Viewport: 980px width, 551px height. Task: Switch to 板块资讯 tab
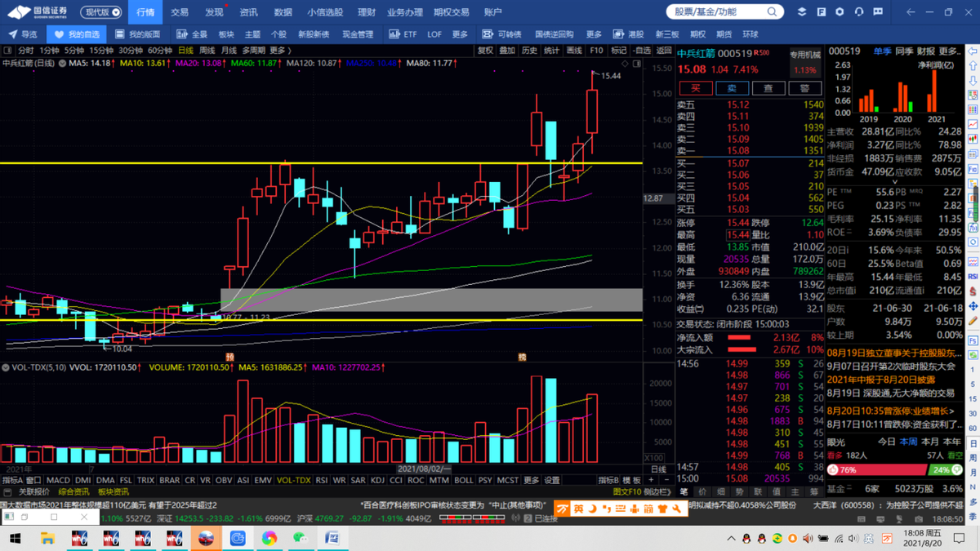point(114,492)
